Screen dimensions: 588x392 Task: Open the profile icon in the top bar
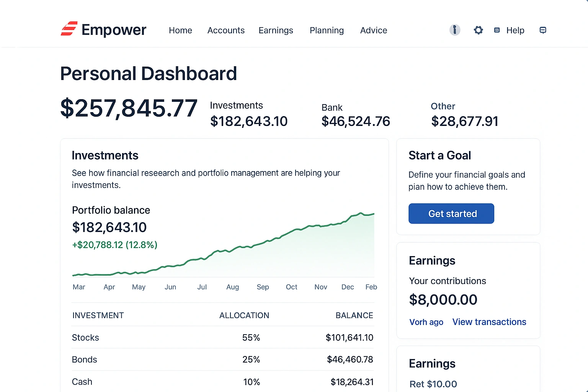click(x=455, y=30)
